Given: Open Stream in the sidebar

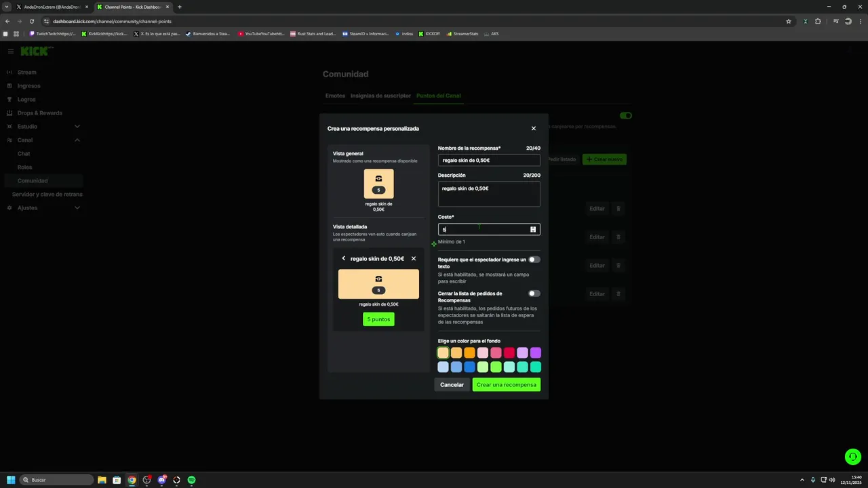Looking at the screenshot, I should click(x=27, y=73).
